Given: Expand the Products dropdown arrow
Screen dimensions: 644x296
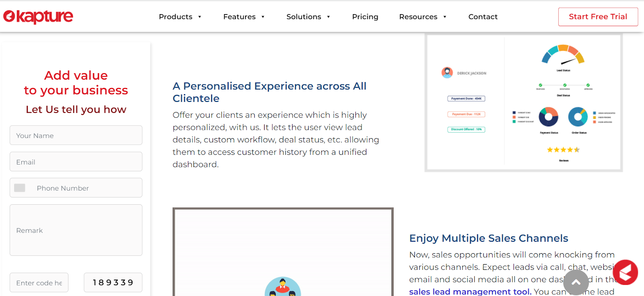Looking at the screenshot, I should point(200,17).
